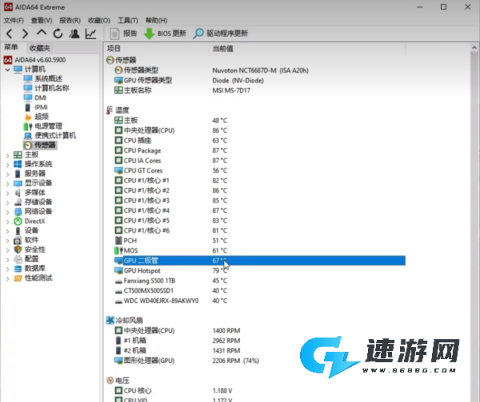
Task: Collapse the 计算机 tree node
Action: [8, 70]
